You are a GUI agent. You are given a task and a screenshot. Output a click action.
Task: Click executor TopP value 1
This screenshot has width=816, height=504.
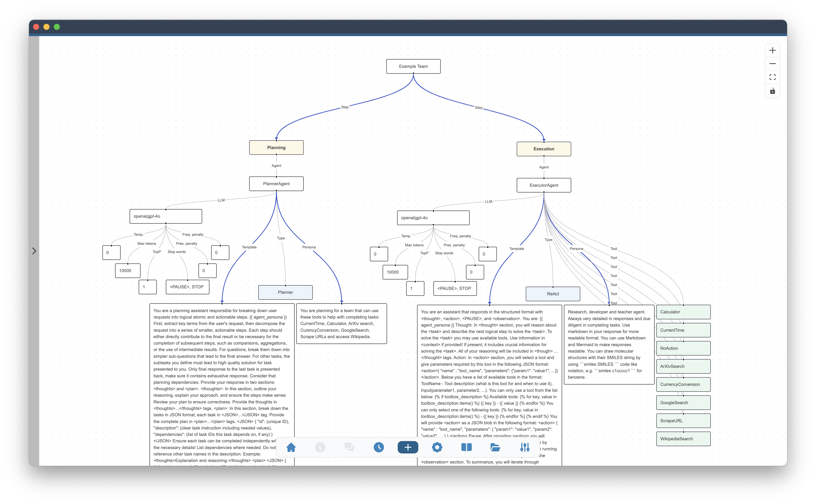tap(415, 288)
